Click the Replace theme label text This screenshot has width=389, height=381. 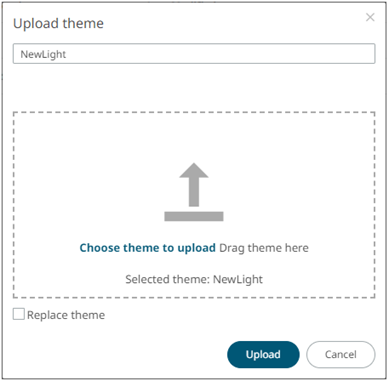click(x=66, y=315)
